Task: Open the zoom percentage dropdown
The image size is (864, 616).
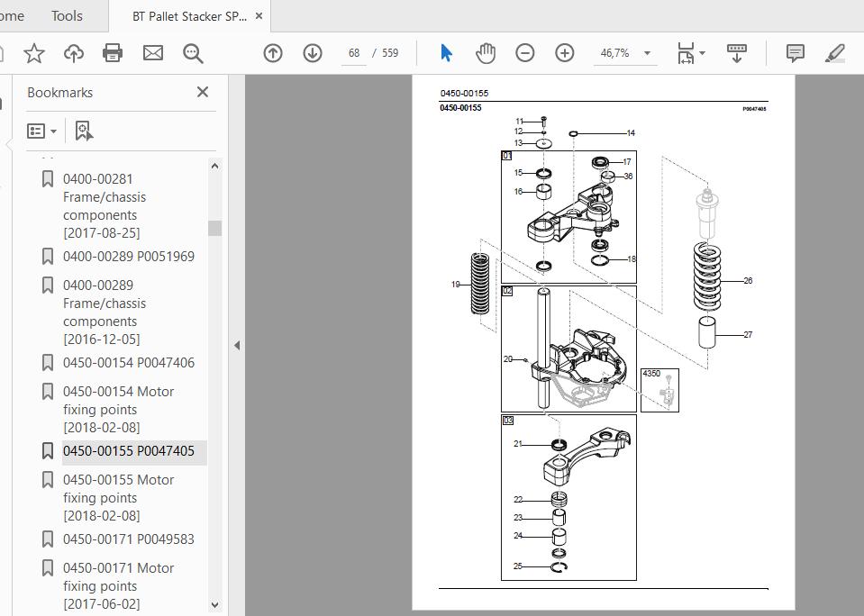Action: tap(648, 53)
